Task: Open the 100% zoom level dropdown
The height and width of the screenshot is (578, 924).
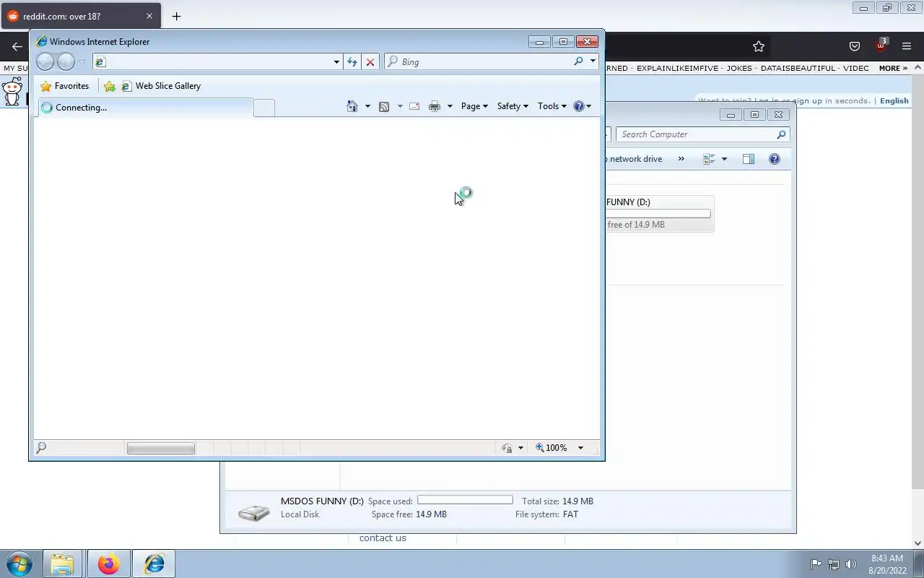Action: (580, 448)
